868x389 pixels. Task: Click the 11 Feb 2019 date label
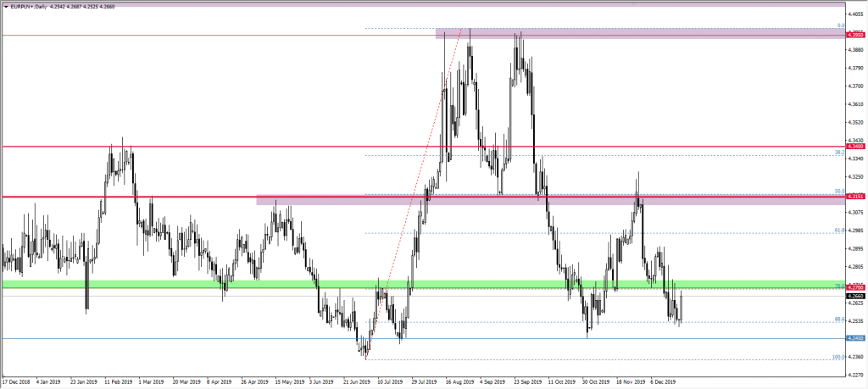118,382
